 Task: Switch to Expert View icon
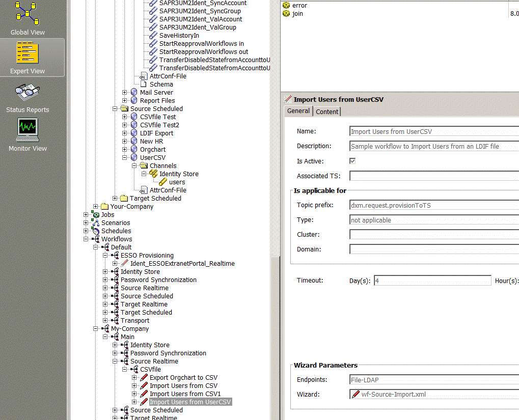pos(28,53)
